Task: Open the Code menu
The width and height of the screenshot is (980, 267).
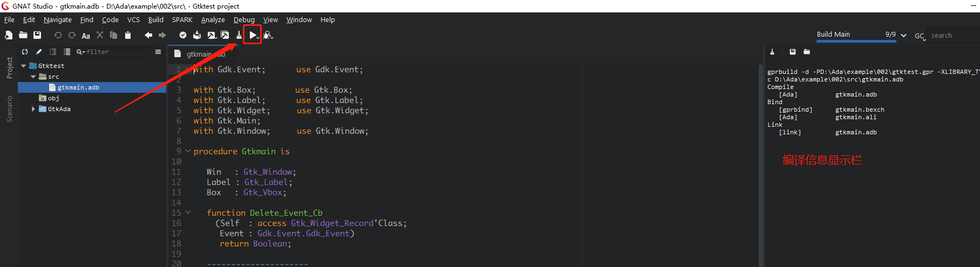Action: [x=110, y=19]
